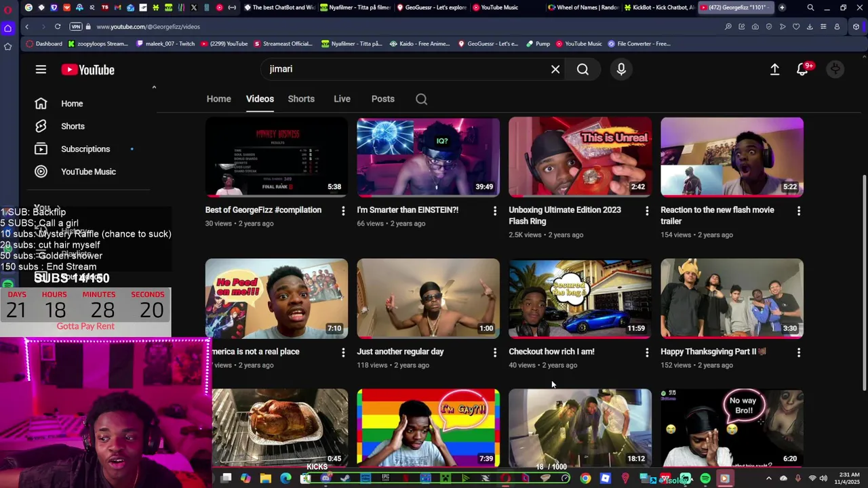Open the maleek_007 - Twitch bookmark
This screenshot has width=868, height=488.
pos(165,43)
